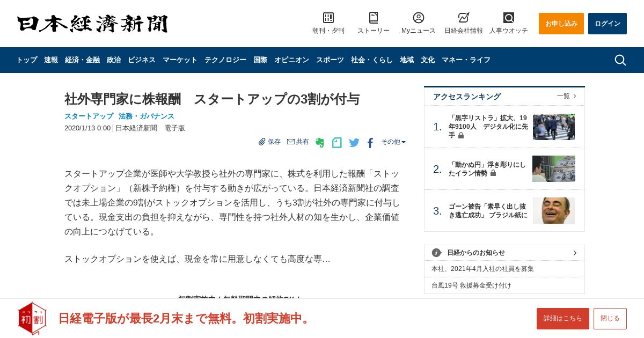644x338 pixels.
Task: Select スポーツ in the navigation bar
Action: tap(330, 60)
